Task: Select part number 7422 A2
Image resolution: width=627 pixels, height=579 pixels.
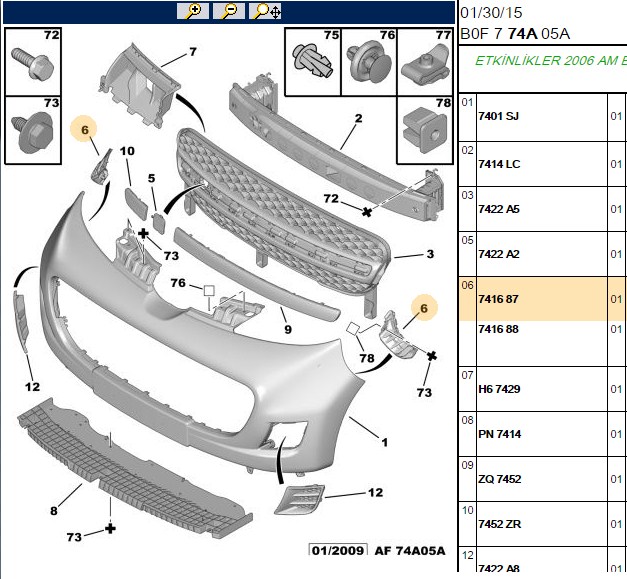Action: [499, 254]
